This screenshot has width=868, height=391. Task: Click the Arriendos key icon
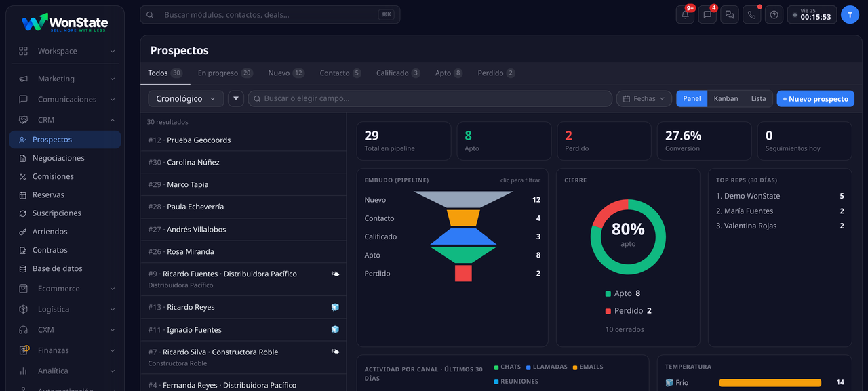tap(23, 232)
